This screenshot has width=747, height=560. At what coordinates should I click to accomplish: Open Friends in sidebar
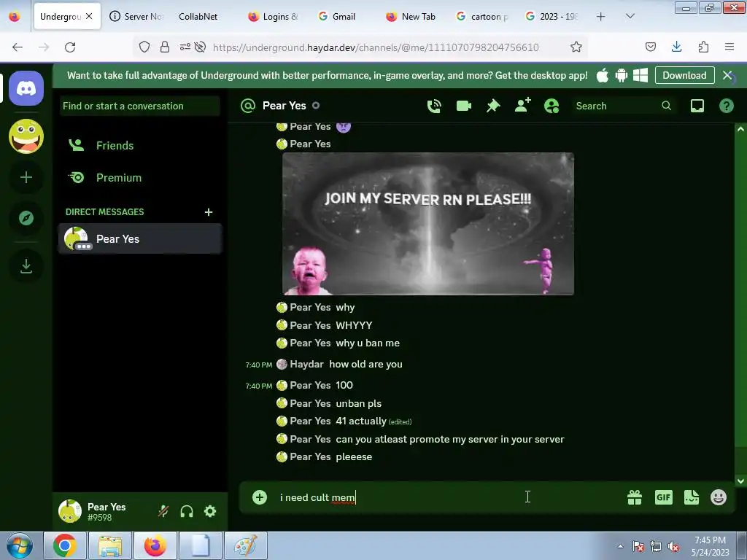coord(140,146)
